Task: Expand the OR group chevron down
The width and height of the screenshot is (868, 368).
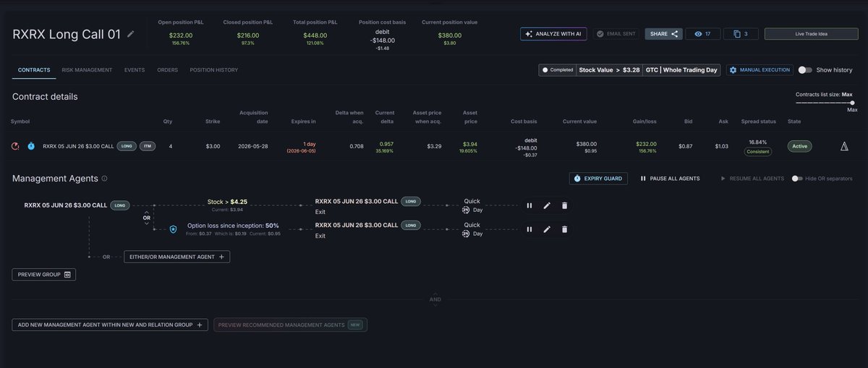Action: click(147, 223)
